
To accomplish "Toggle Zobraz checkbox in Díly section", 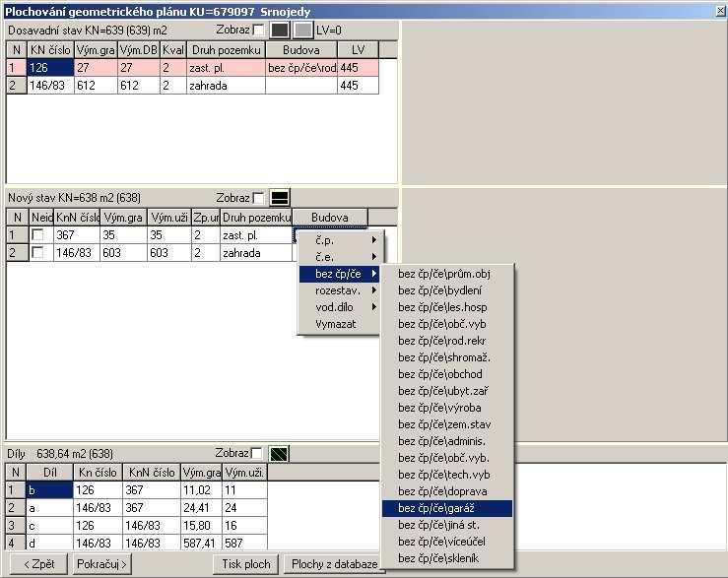I will (256, 453).
